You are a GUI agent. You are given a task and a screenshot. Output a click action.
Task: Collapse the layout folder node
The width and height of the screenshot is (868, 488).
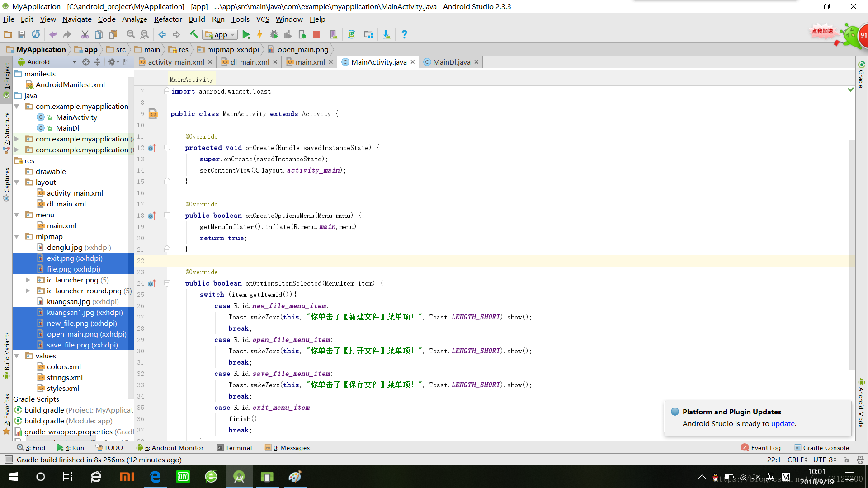point(17,182)
